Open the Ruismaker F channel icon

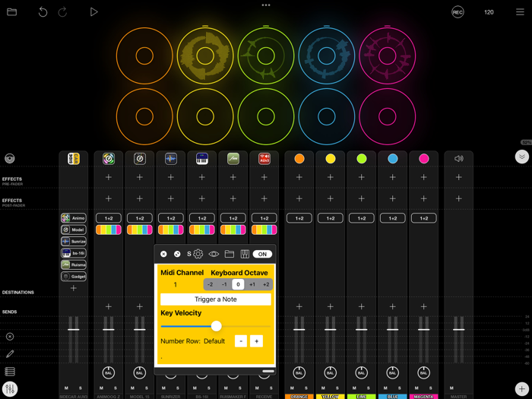233,158
